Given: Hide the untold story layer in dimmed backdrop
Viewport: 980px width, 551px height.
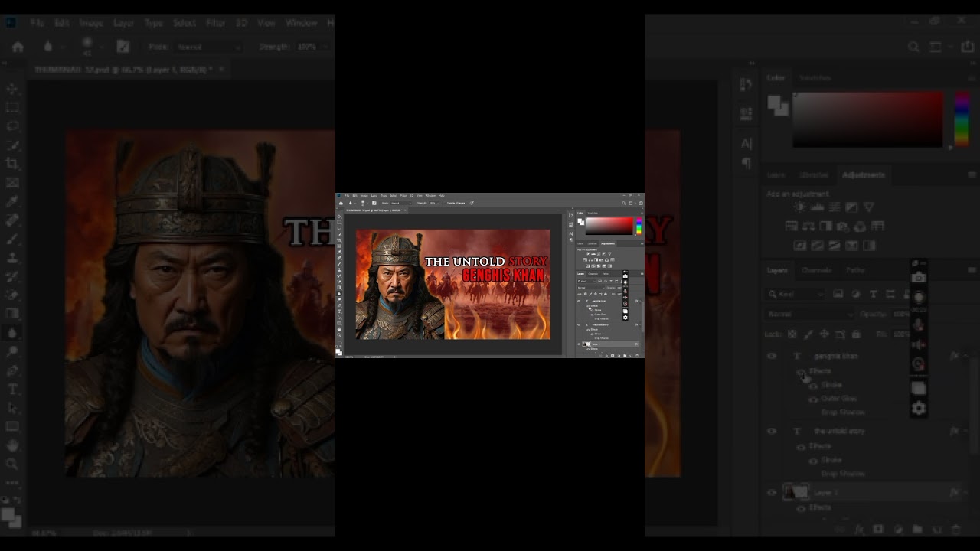Looking at the screenshot, I should click(772, 431).
